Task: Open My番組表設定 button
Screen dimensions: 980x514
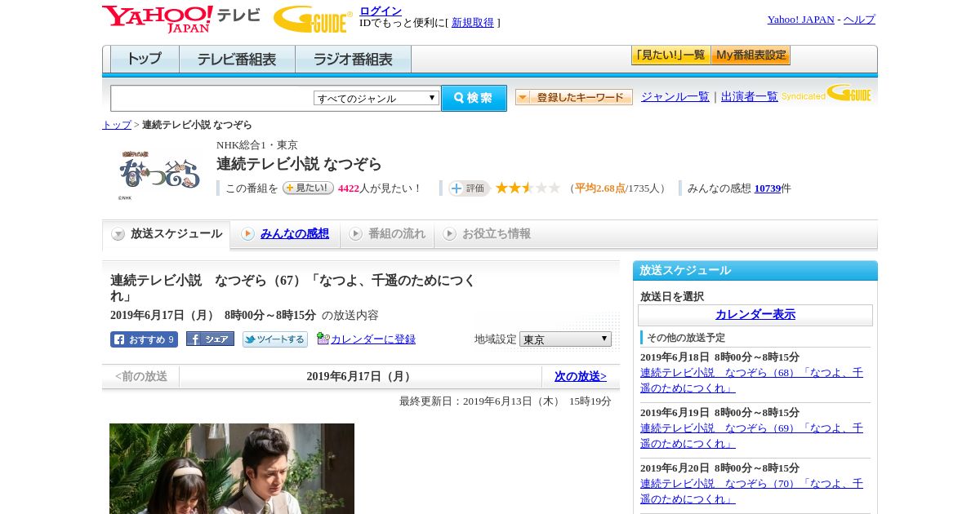Action: coord(751,55)
